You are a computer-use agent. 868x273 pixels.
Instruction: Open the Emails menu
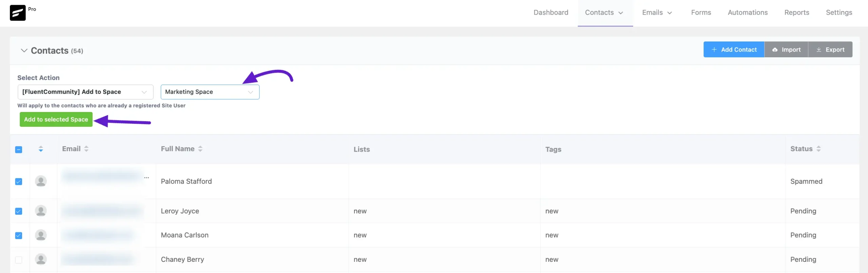click(x=656, y=13)
